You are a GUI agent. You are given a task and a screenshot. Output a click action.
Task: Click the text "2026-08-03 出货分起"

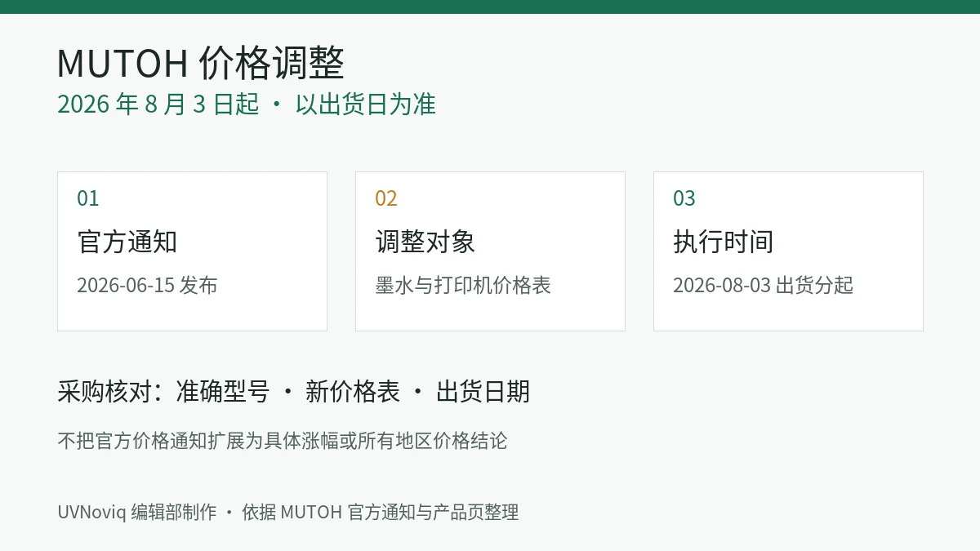[x=763, y=285]
